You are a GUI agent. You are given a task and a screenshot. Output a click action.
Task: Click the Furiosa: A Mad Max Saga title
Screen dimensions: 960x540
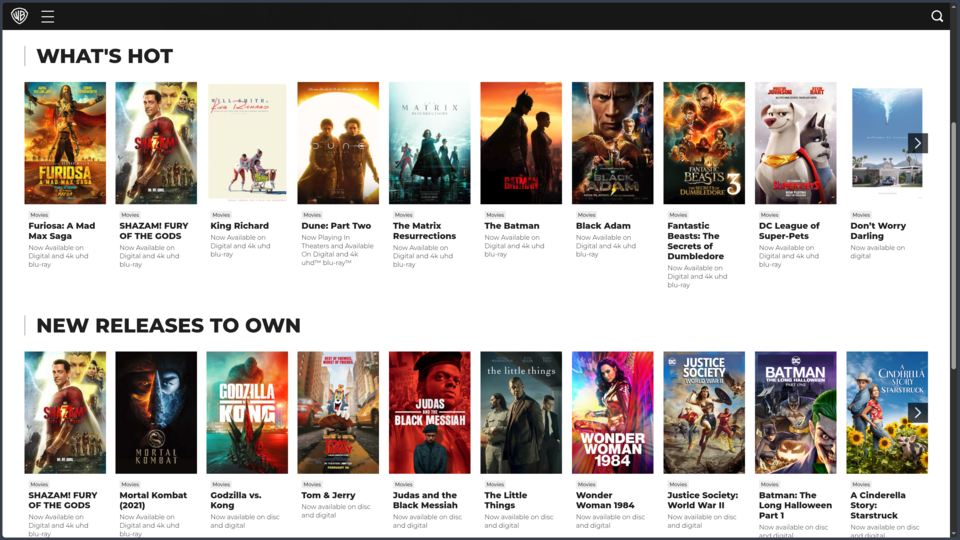(x=62, y=231)
